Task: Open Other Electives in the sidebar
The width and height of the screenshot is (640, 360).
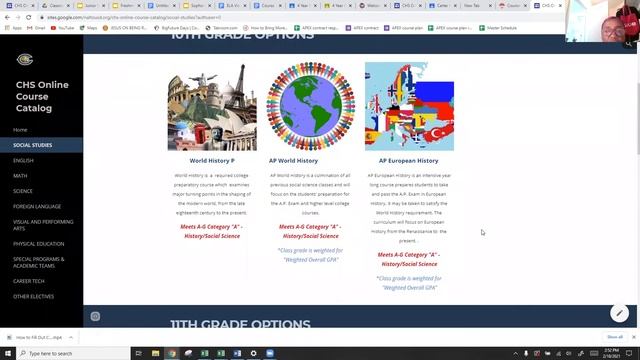Action: 33,297
